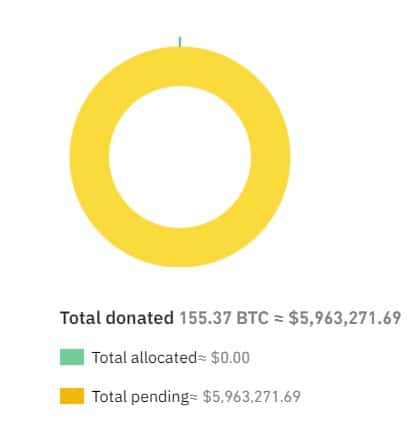Click the pending $5,963,271.69 value in legend
Viewport: 420px width, 441px height.
tap(252, 396)
